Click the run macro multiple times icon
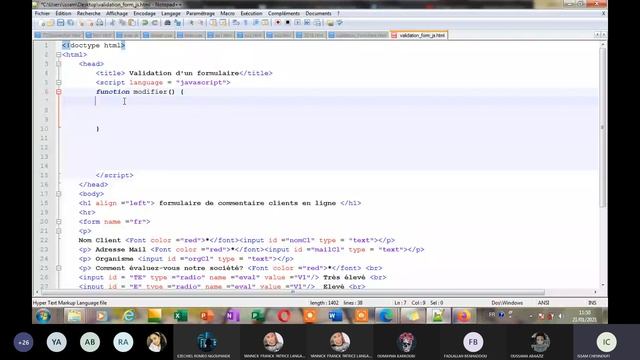 click(x=307, y=23)
